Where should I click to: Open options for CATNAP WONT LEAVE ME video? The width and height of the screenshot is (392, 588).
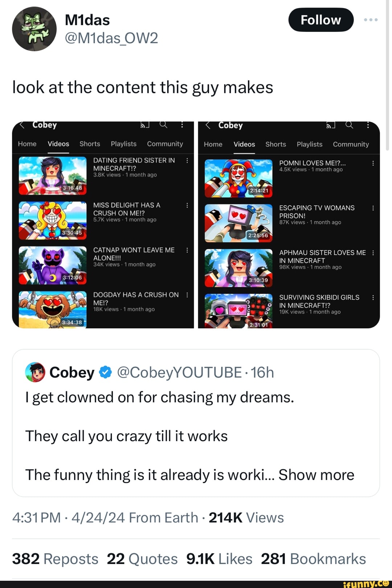[x=187, y=250]
